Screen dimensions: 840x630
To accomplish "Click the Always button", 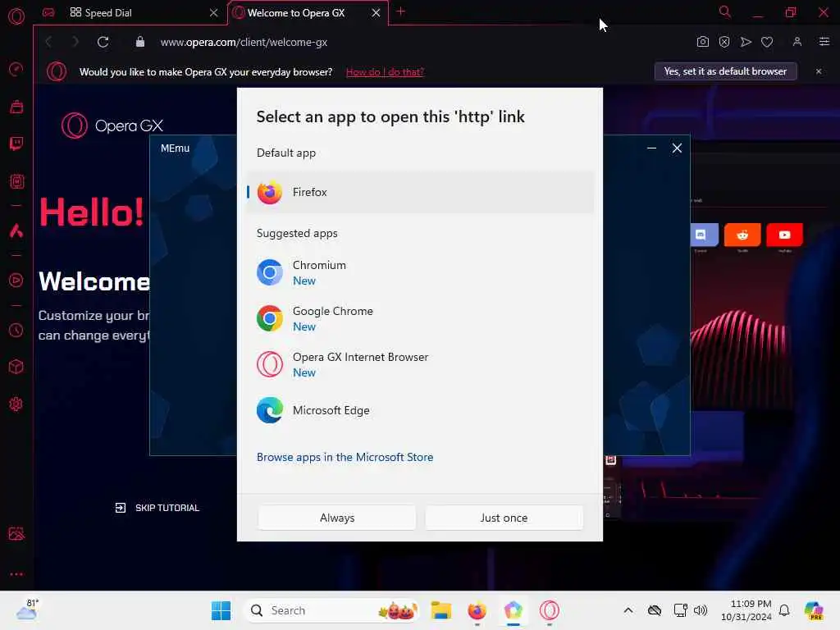I will 337,518.
